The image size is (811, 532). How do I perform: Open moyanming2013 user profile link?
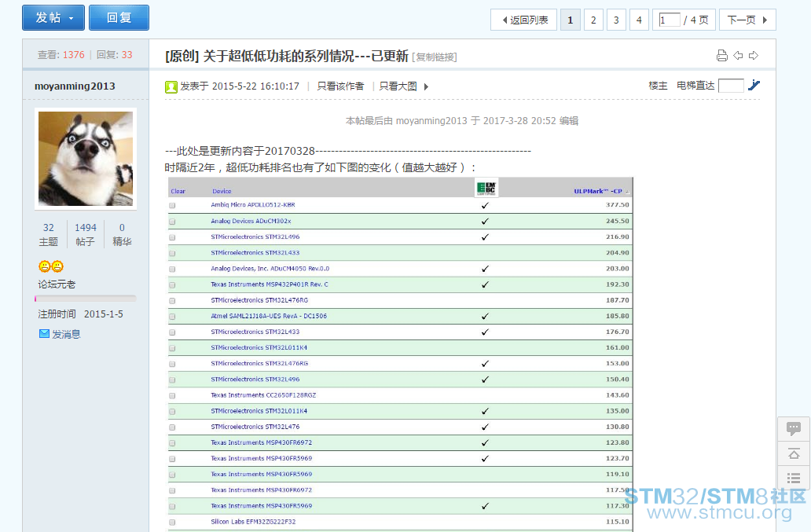75,86
